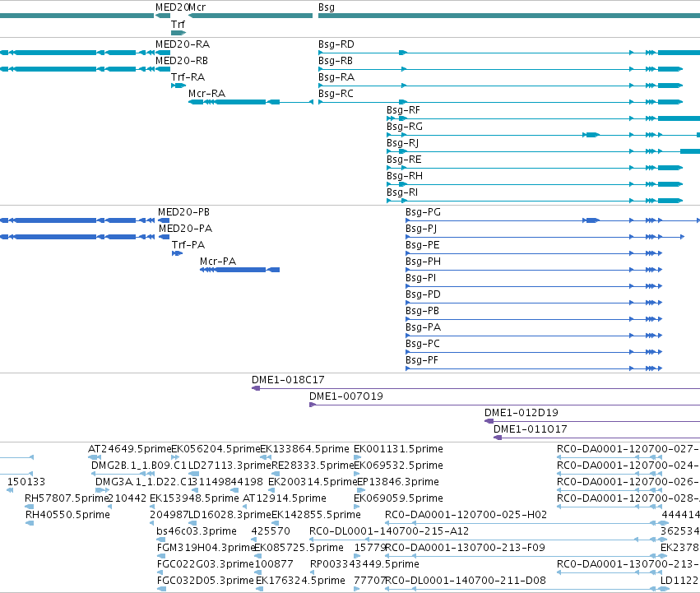Select the Trf-PA protein label

188,245
